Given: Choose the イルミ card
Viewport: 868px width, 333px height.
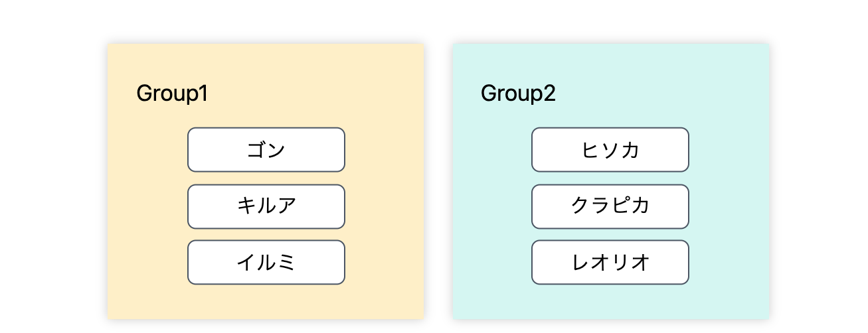Looking at the screenshot, I should coord(266,263).
